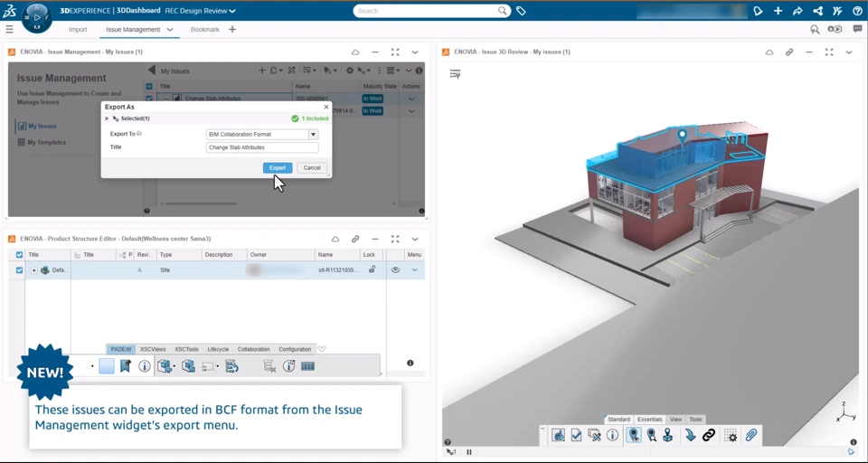Click the unlock padlock icon in Lock column
Screen dimensions: 868x463
point(372,269)
